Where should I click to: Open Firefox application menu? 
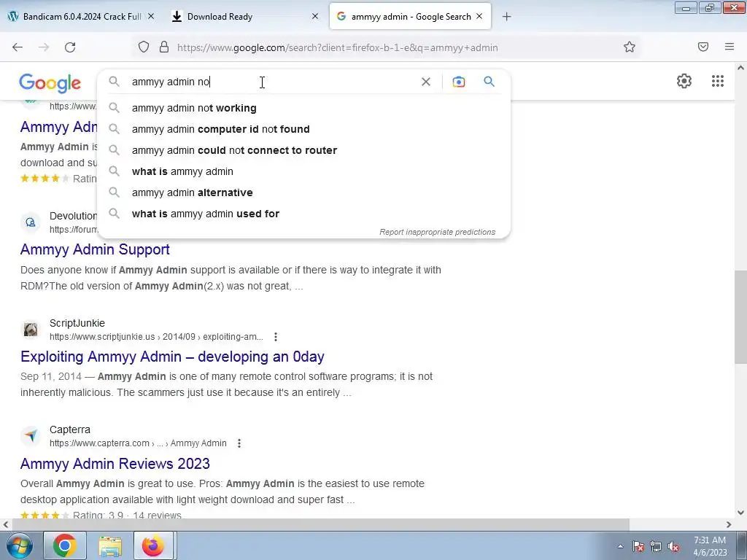[729, 47]
